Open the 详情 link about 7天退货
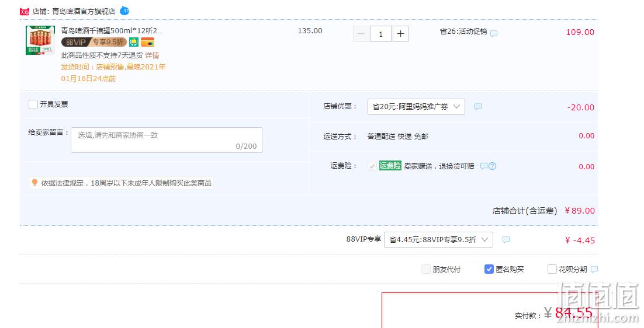The width and height of the screenshot is (644, 328). coord(152,55)
